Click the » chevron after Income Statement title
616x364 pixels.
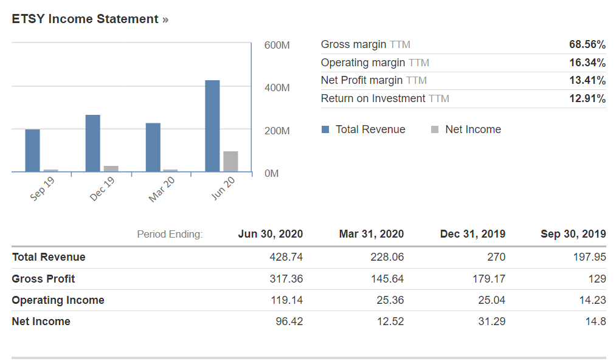(x=165, y=19)
